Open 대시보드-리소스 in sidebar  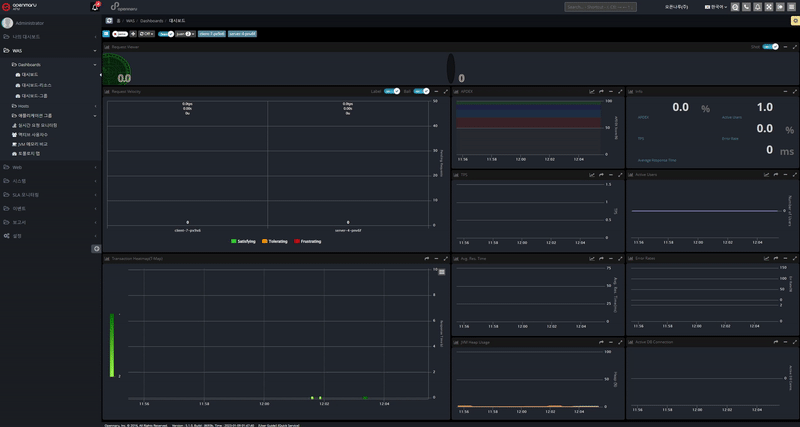tap(37, 85)
